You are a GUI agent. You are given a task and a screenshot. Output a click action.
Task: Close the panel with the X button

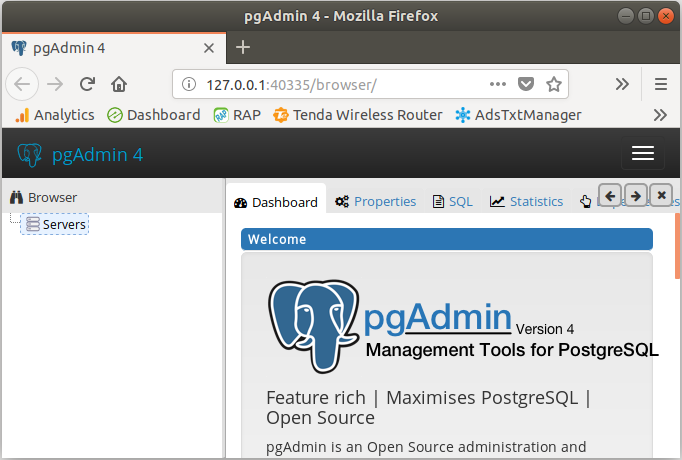[661, 196]
